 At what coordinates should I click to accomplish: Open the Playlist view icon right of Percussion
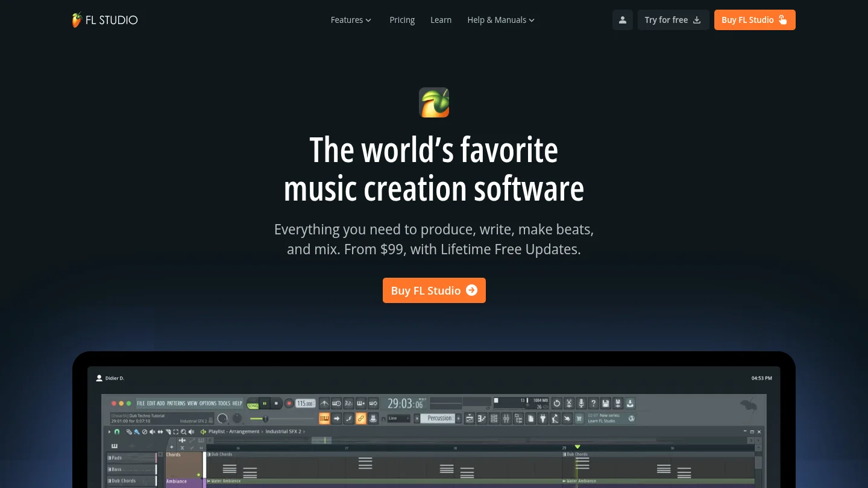(470, 418)
